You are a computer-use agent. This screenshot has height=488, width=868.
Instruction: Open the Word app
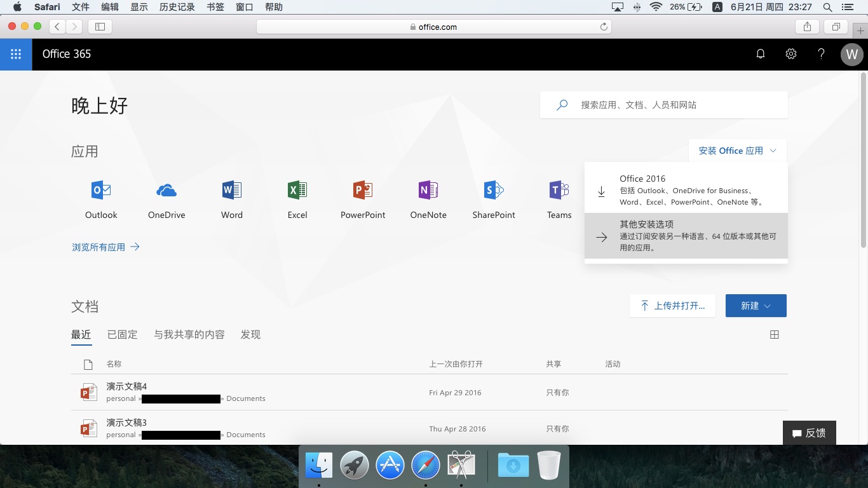coord(232,199)
